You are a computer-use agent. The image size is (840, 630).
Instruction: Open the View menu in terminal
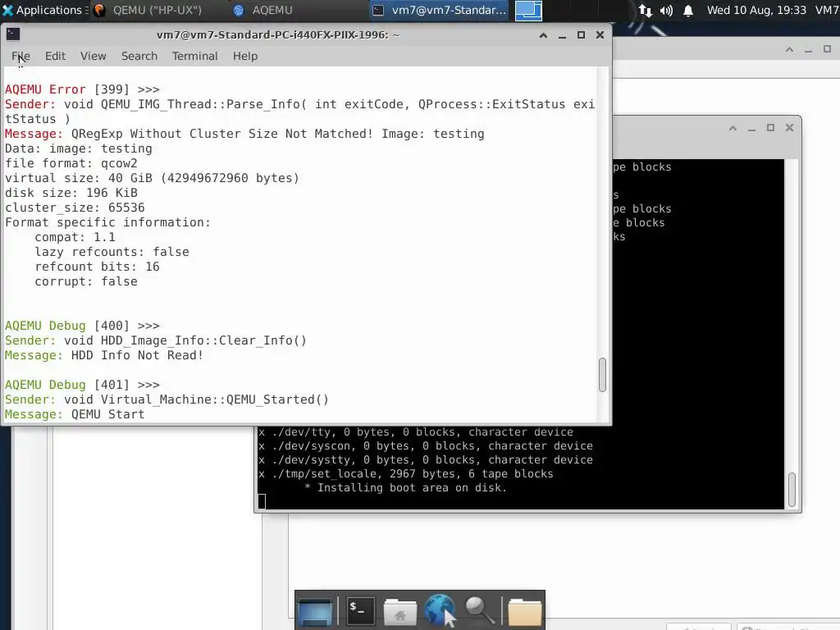tap(94, 57)
